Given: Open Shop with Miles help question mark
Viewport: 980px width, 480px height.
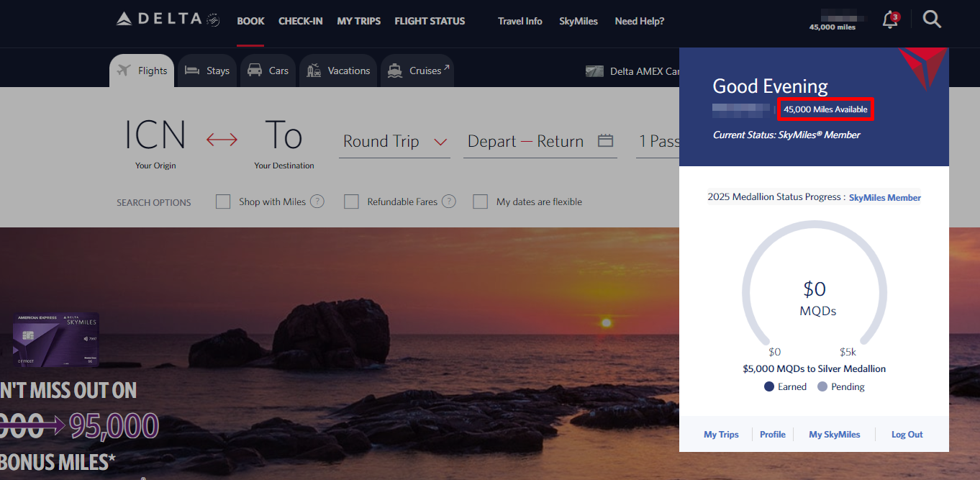Looking at the screenshot, I should [x=317, y=201].
